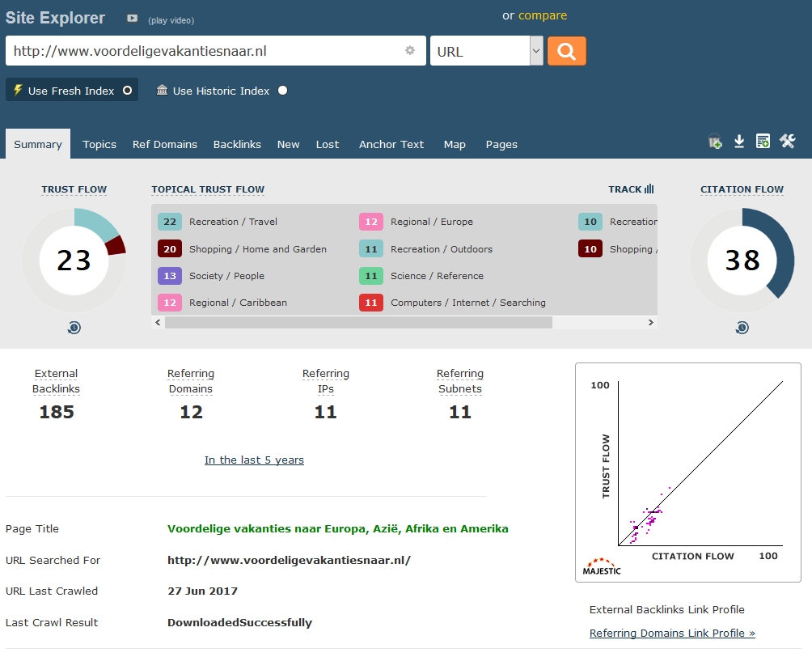Click Referring IPs label
Image resolution: width=812 pixels, height=657 pixels.
pyautogui.click(x=326, y=381)
